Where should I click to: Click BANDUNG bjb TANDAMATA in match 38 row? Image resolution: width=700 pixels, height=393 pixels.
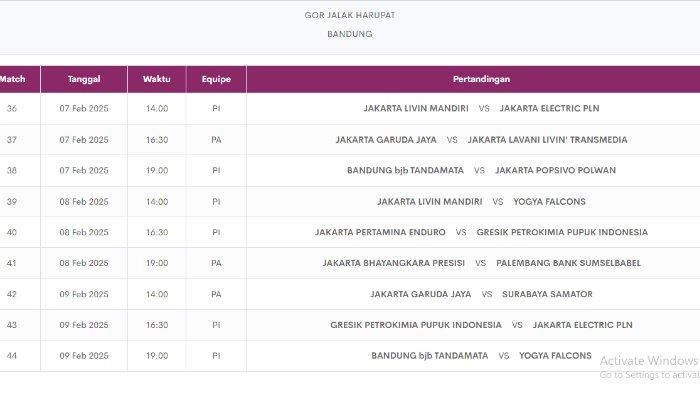[x=405, y=171]
